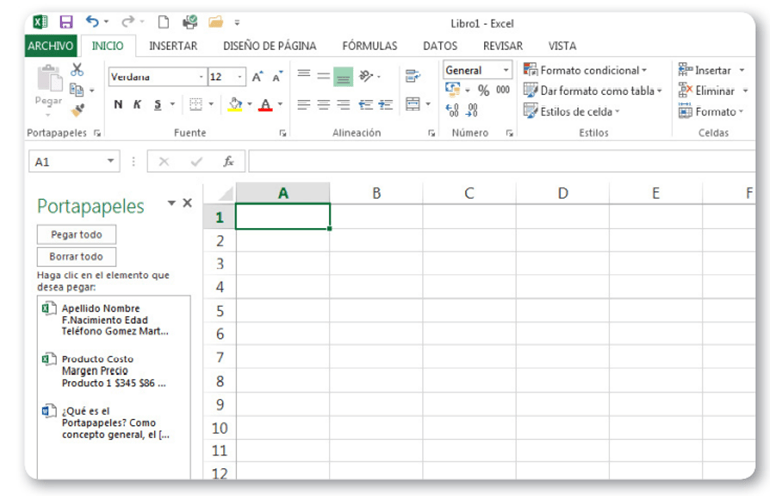Image resolution: width=770 pixels, height=496 pixels.
Task: Click the yellow fill color bucket
Action: pyautogui.click(x=234, y=104)
